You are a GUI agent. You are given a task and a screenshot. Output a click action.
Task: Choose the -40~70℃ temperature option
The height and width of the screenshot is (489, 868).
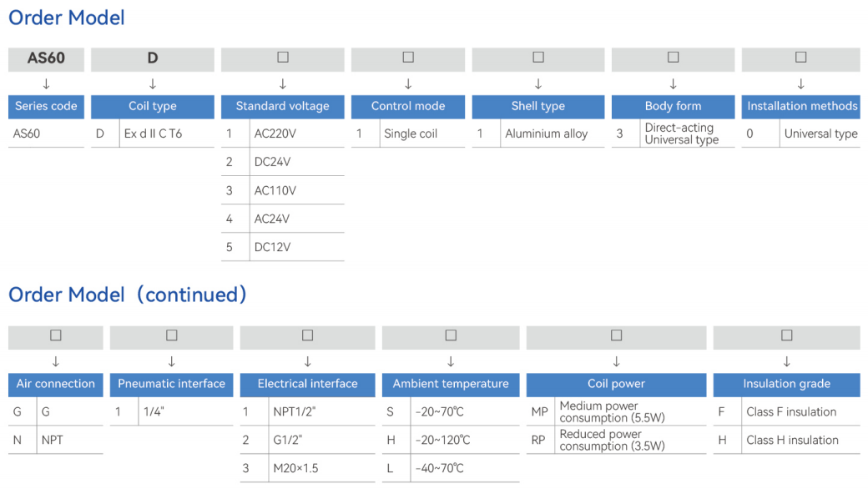(451, 468)
